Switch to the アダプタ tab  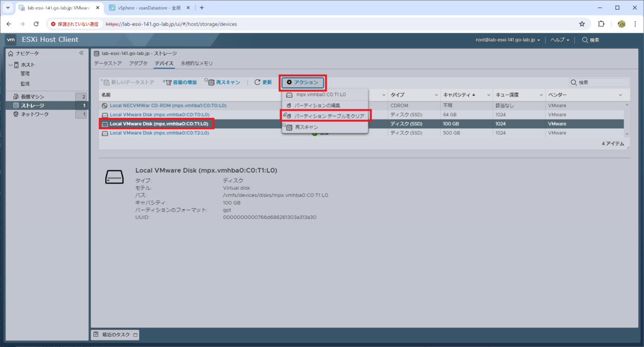(138, 63)
